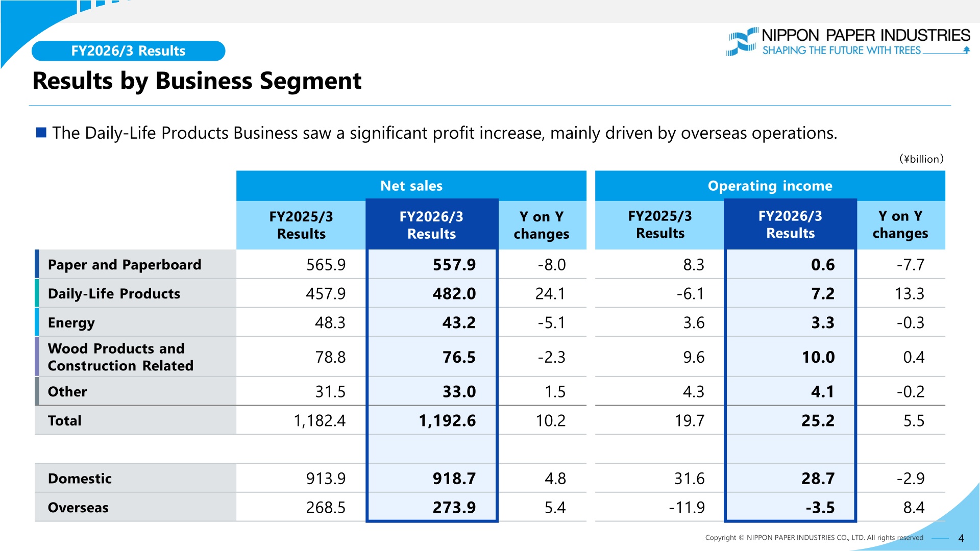Select the FY2026/3 Results pill label
The width and height of the screenshot is (980, 551).
(x=128, y=51)
